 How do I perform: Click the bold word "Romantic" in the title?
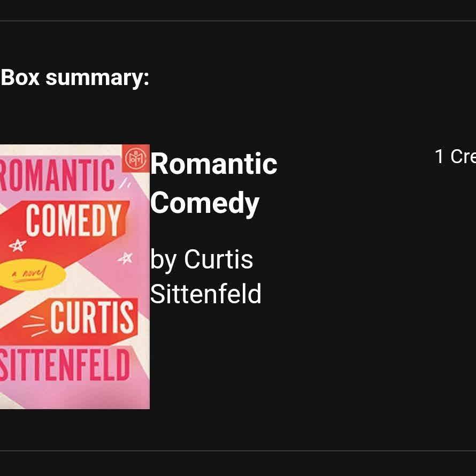[x=213, y=164]
